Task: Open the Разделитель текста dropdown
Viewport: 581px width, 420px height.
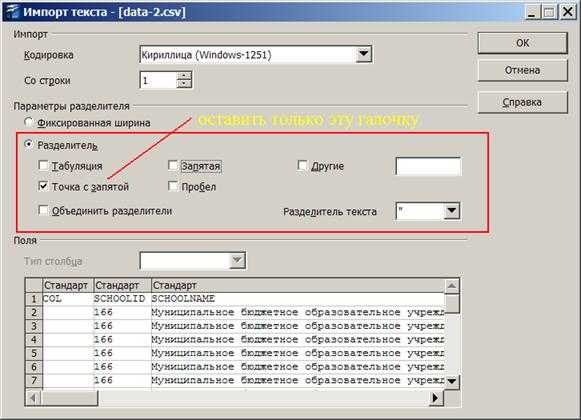Action: pos(451,211)
